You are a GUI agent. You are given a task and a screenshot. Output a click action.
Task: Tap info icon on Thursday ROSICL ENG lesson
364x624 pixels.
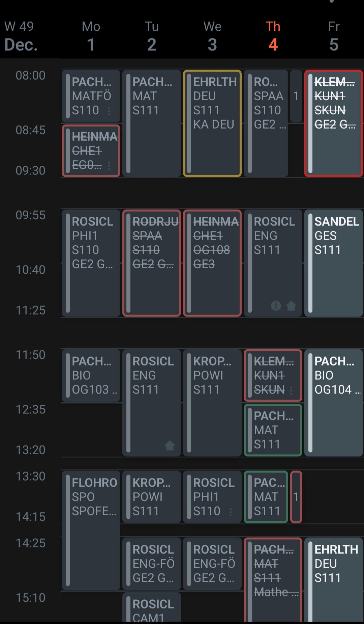276,305
